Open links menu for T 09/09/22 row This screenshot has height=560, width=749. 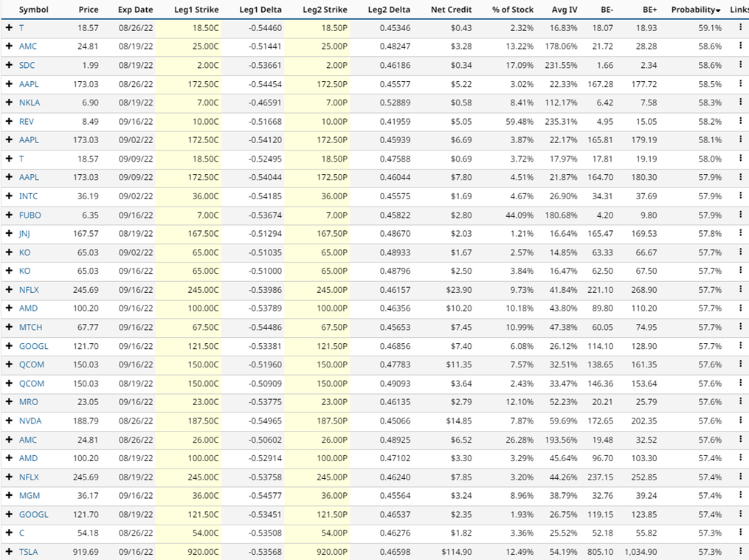740,158
